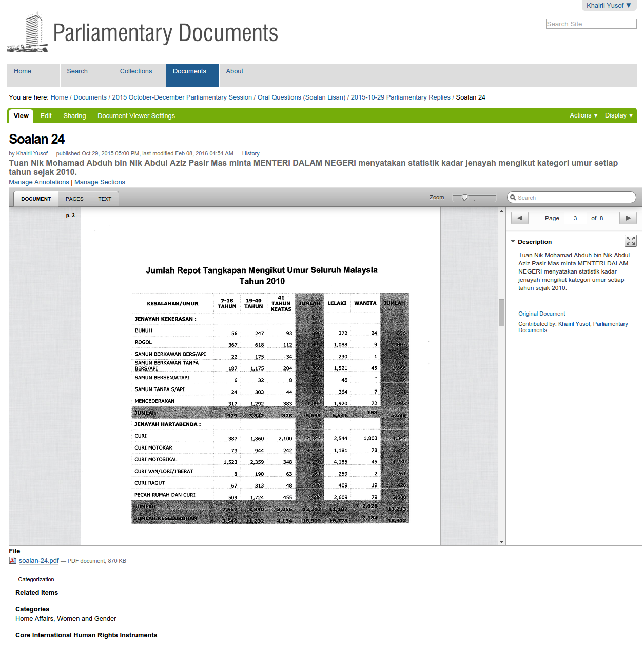Open Oral Questions (Soalan Lisan) breadcrumb
This screenshot has height=663, width=644.
(x=301, y=98)
